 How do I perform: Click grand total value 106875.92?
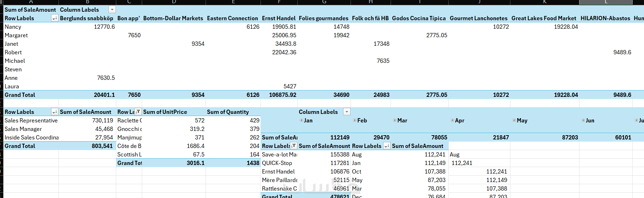point(282,95)
